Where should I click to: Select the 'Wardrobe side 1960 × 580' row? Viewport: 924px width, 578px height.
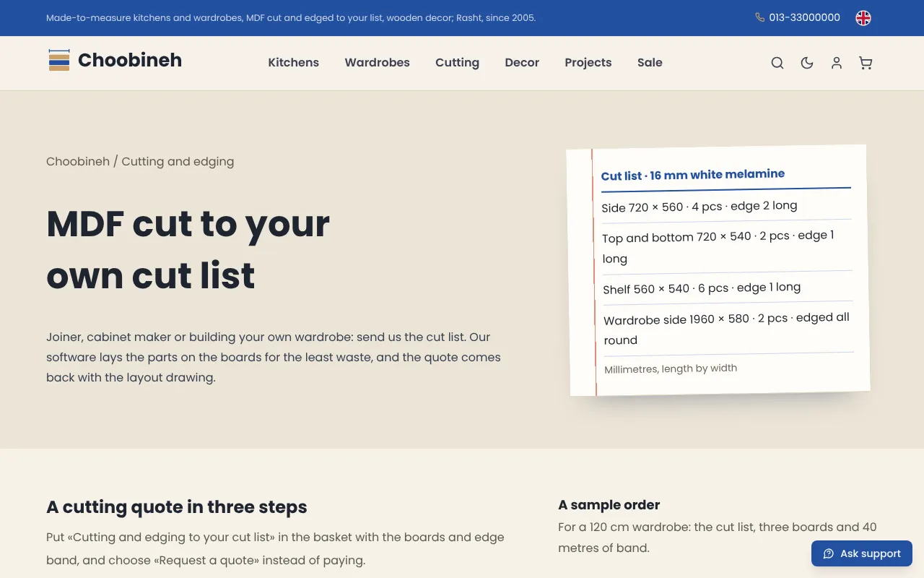click(x=728, y=328)
